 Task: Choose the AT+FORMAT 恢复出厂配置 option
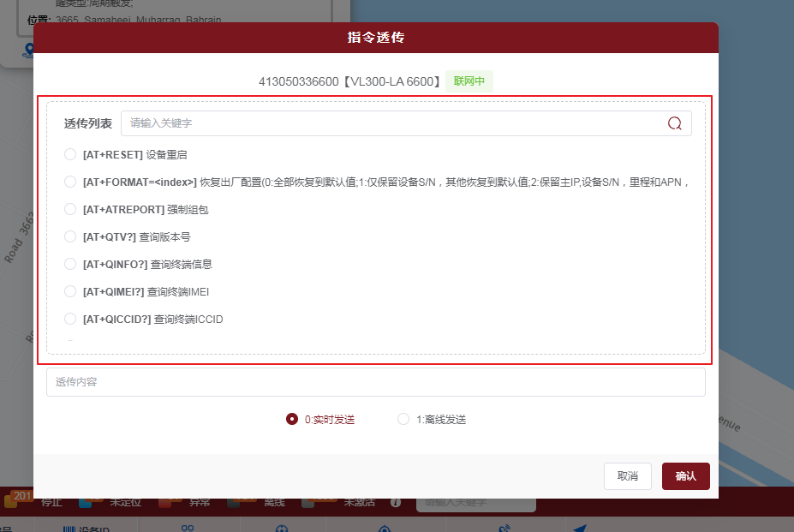[x=70, y=182]
